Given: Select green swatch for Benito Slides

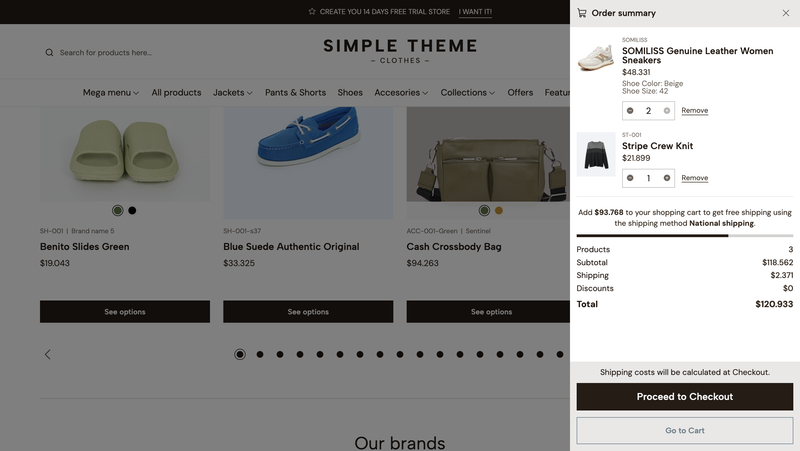Looking at the screenshot, I should (118, 210).
